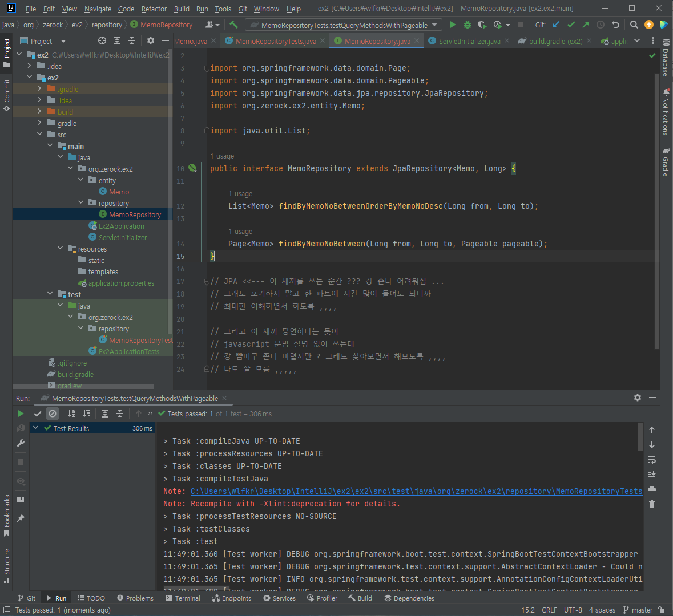Open the Gradle tool window

(x=666, y=162)
